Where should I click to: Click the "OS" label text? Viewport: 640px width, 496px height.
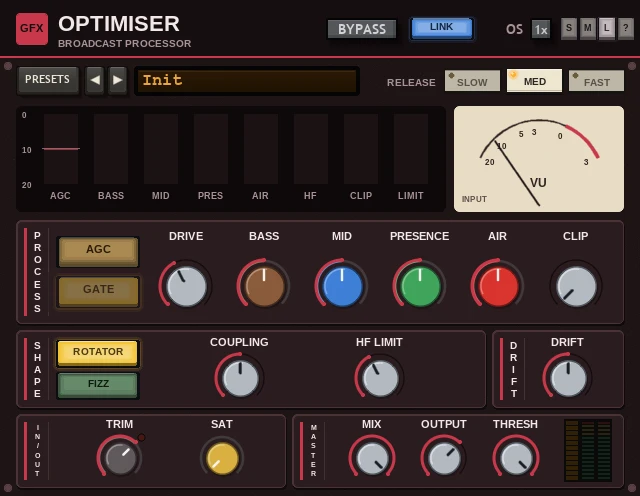click(514, 29)
